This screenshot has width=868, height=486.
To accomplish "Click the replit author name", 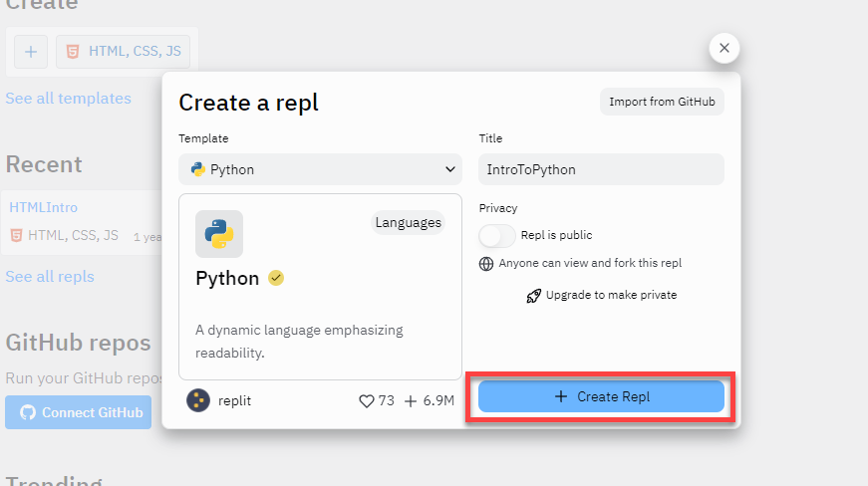I will 235,401.
